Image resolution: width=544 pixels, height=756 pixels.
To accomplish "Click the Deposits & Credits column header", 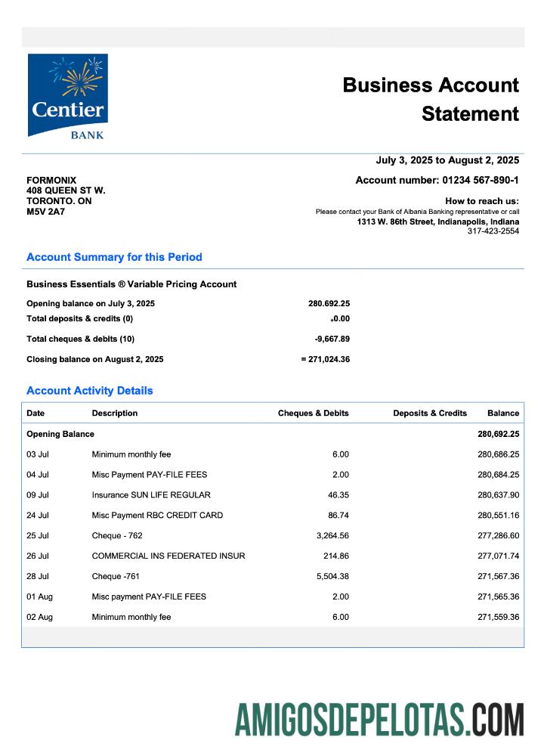I will point(430,414).
